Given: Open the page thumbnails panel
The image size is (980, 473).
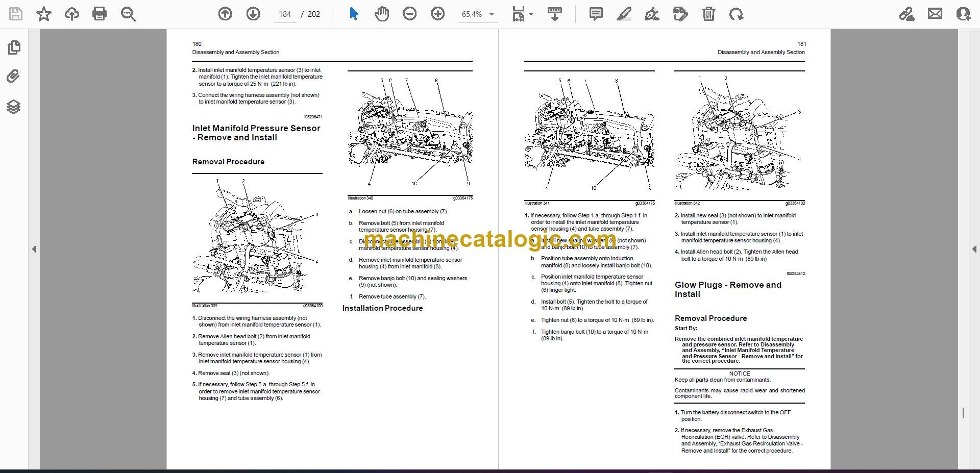Looking at the screenshot, I should [x=14, y=47].
